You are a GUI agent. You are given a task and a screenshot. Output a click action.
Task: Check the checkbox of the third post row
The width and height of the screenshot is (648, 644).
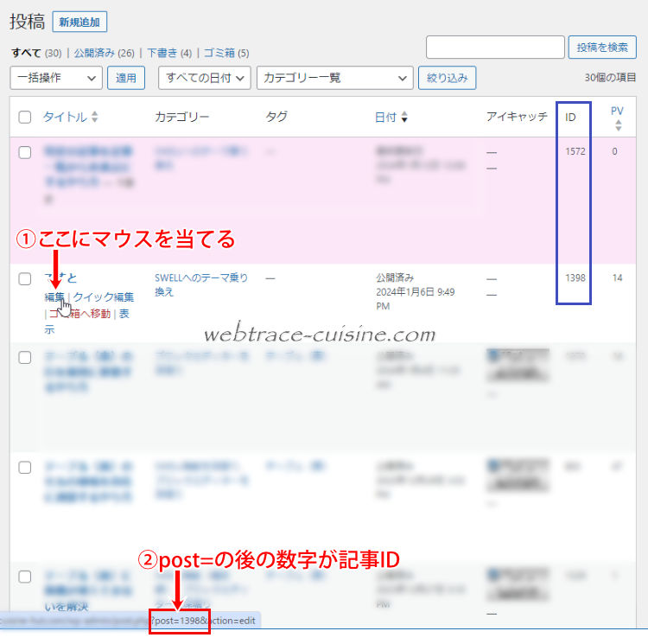point(25,358)
